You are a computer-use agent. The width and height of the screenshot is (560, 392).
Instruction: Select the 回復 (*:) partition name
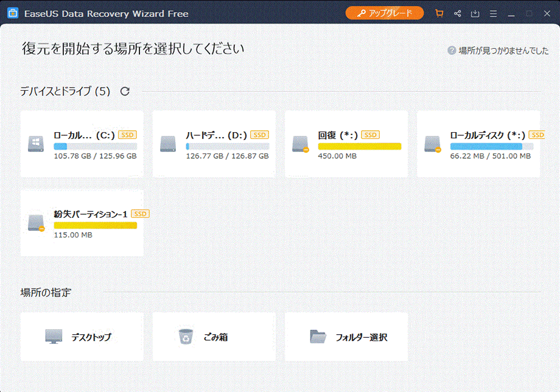(338, 135)
